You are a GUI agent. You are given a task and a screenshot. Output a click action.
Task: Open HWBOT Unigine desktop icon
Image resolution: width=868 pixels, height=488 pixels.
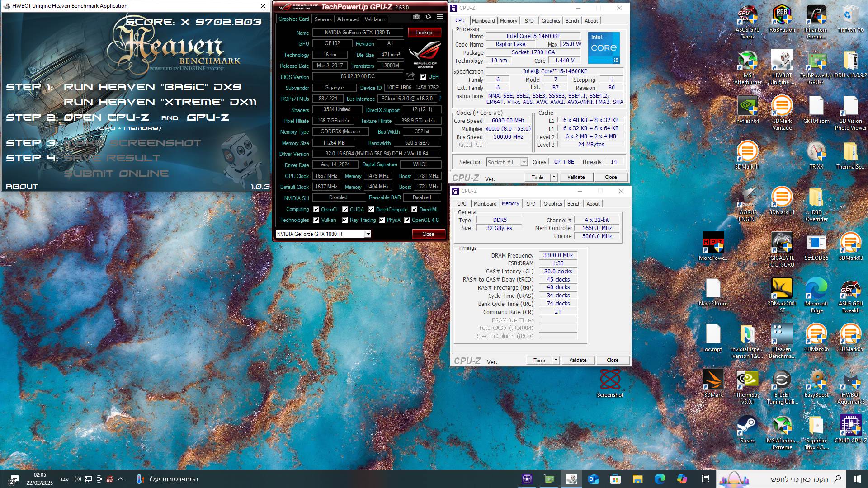pyautogui.click(x=782, y=67)
